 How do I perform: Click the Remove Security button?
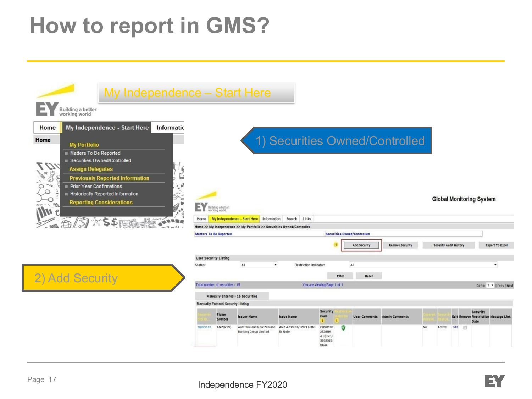click(x=400, y=245)
